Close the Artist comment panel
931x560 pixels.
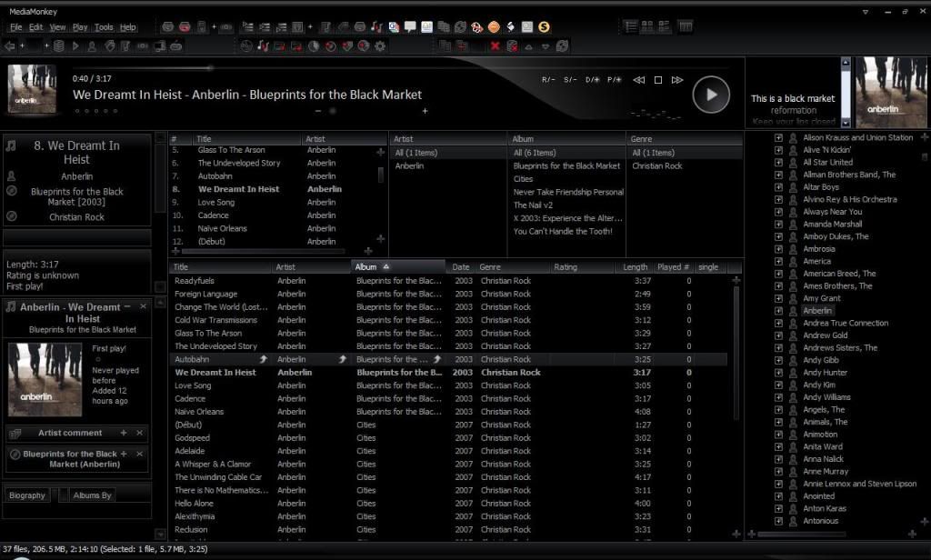[x=139, y=433]
